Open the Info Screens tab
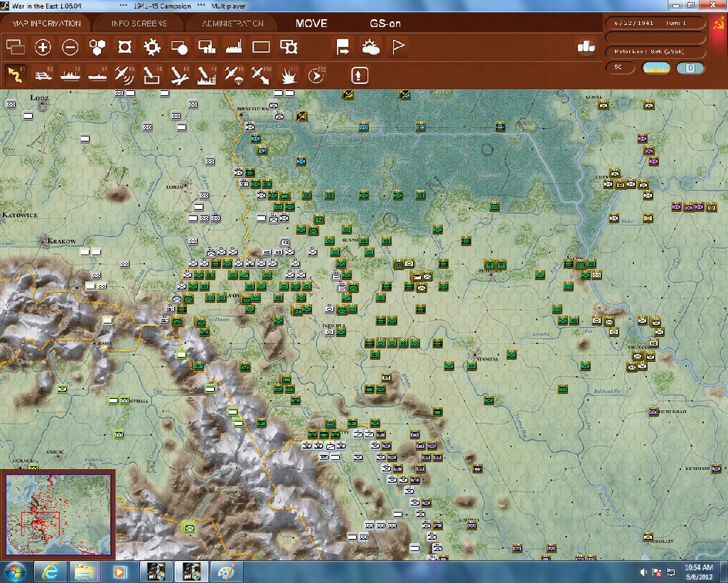The height and width of the screenshot is (583, 728). pos(139,23)
